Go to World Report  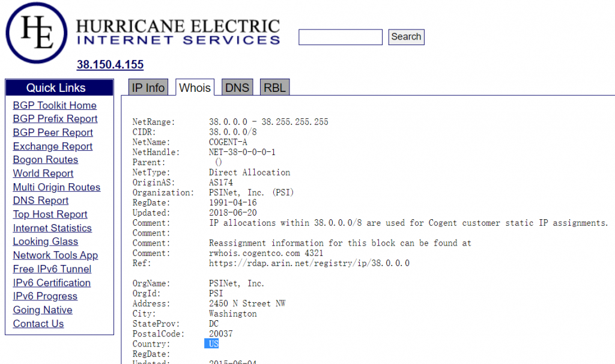(43, 174)
